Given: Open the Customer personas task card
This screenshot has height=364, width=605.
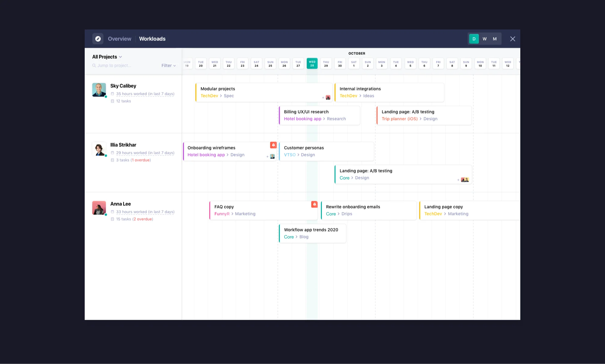Looking at the screenshot, I should point(326,151).
